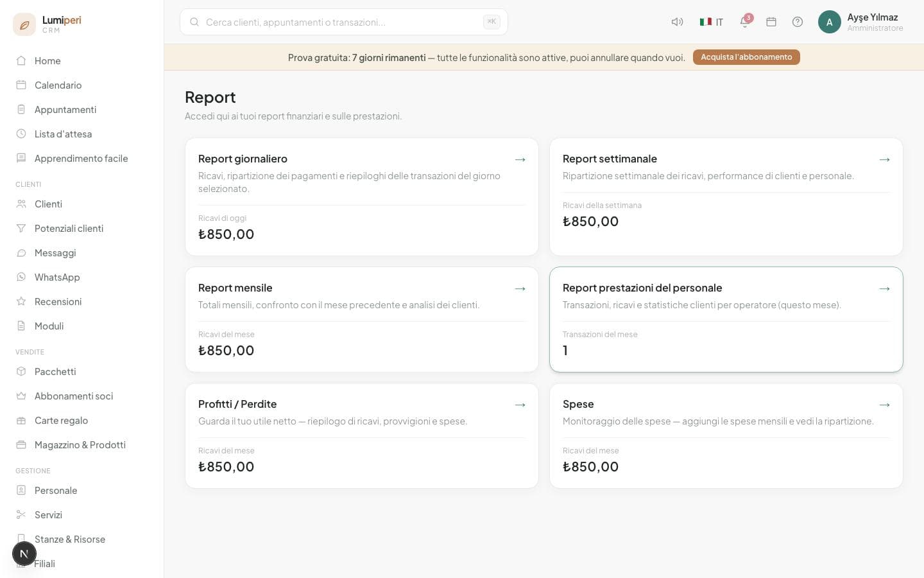The image size is (924, 578).
Task: Click the Calendario calendar icon in sidebar
Action: click(21, 85)
